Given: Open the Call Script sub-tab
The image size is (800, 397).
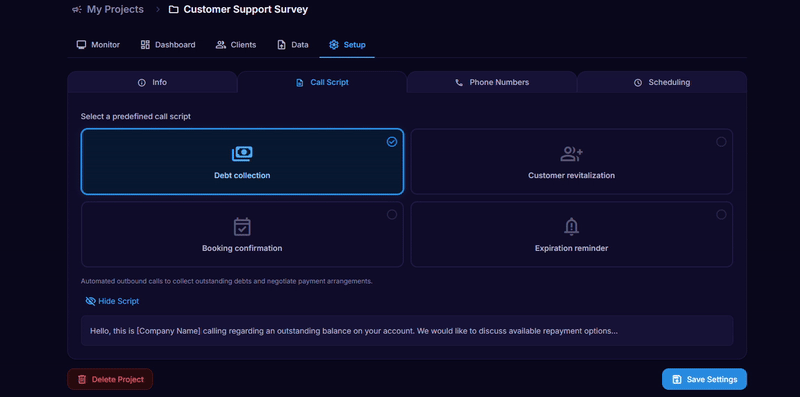Looking at the screenshot, I should tap(322, 82).
